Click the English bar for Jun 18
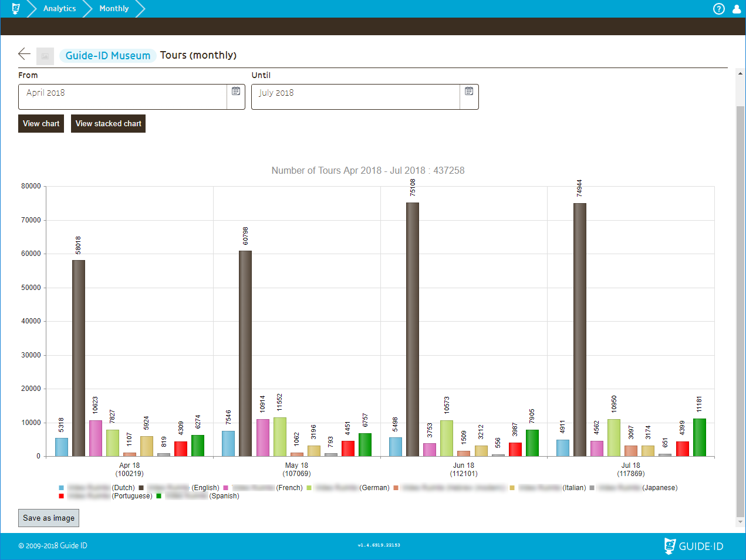Image resolution: width=746 pixels, height=560 pixels. pos(413,329)
